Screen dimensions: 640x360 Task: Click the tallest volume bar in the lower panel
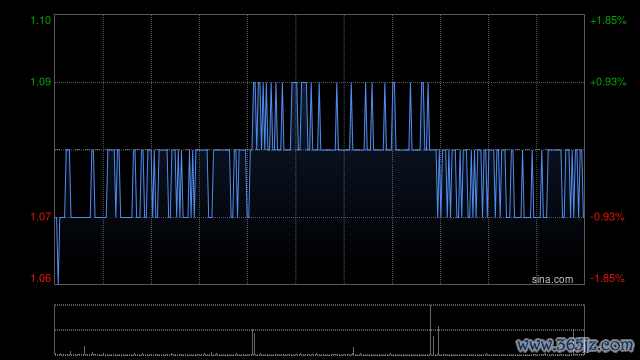click(x=430, y=330)
